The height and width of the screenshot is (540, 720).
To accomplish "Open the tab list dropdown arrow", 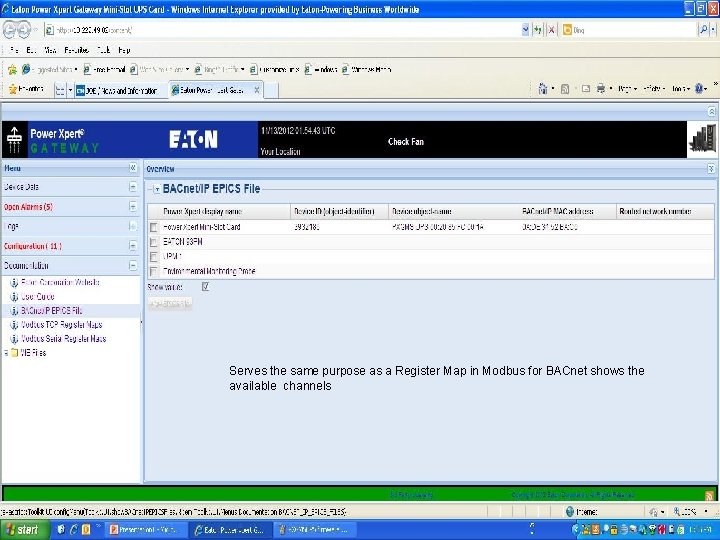I will tap(70, 90).
